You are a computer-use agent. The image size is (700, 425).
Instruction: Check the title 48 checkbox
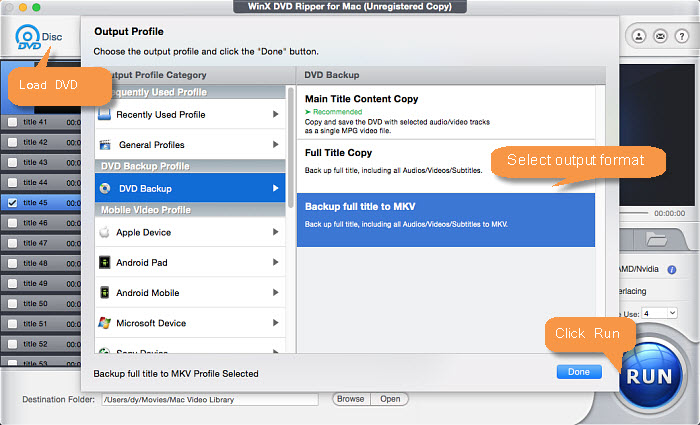tap(12, 263)
